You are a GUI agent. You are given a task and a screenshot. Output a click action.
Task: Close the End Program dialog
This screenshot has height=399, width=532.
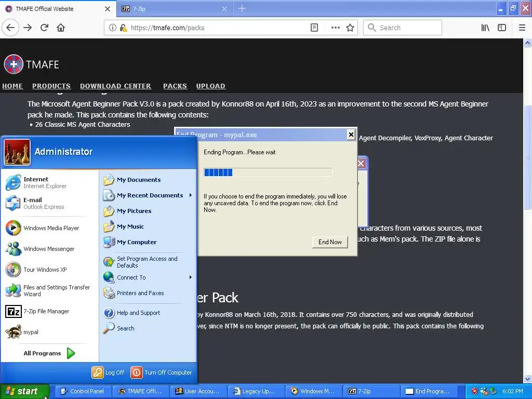tap(351, 135)
